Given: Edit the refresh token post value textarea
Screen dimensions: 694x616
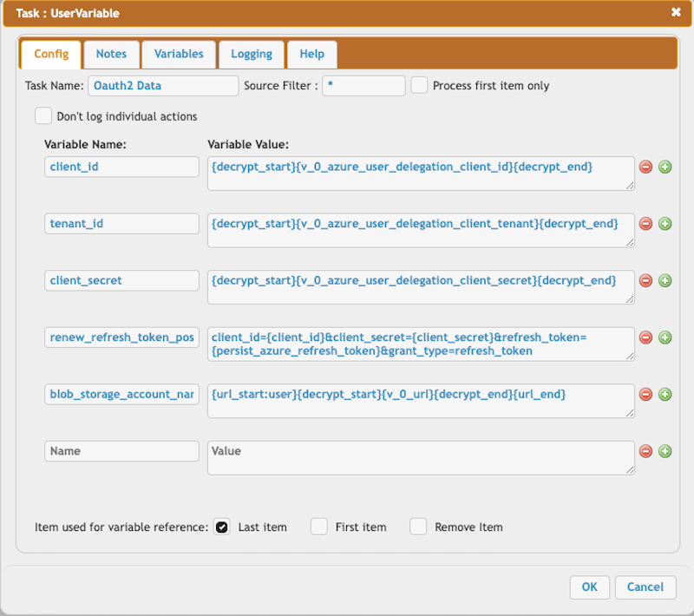Looking at the screenshot, I should (421, 344).
